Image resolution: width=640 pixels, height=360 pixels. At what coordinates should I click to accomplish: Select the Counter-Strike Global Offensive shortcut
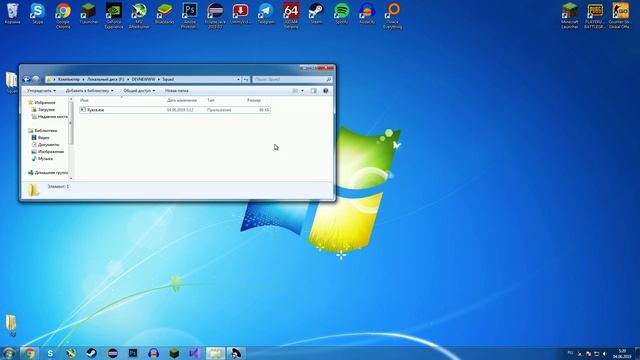coord(620,16)
